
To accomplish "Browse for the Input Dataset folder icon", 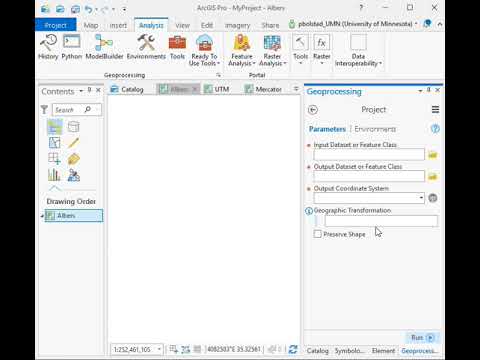I will point(433,155).
